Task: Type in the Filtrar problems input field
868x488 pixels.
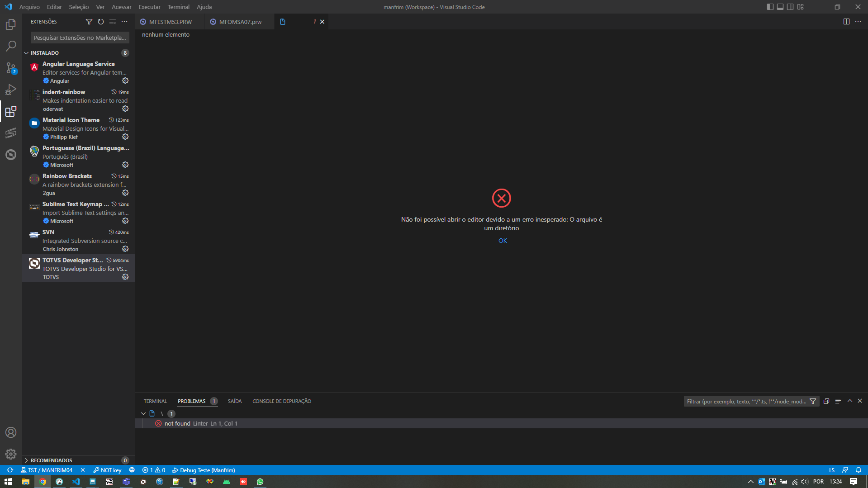Action: [746, 401]
